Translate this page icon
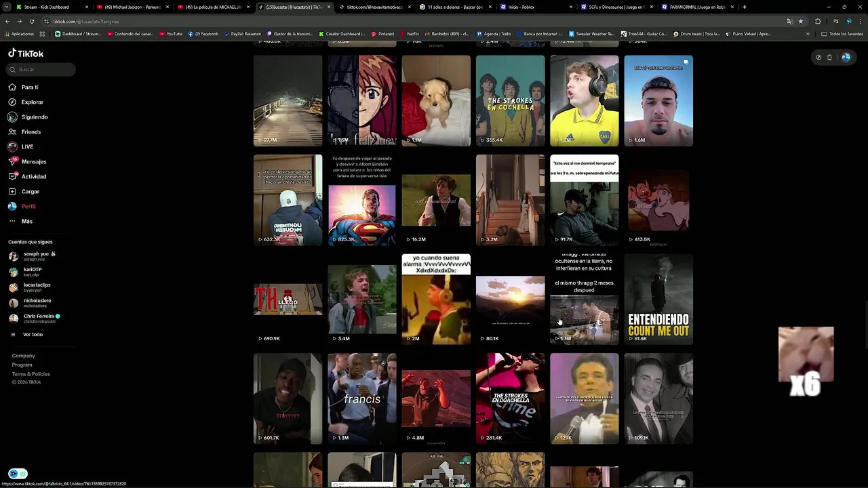Screen dimensions: 868x488 [x=789, y=21]
